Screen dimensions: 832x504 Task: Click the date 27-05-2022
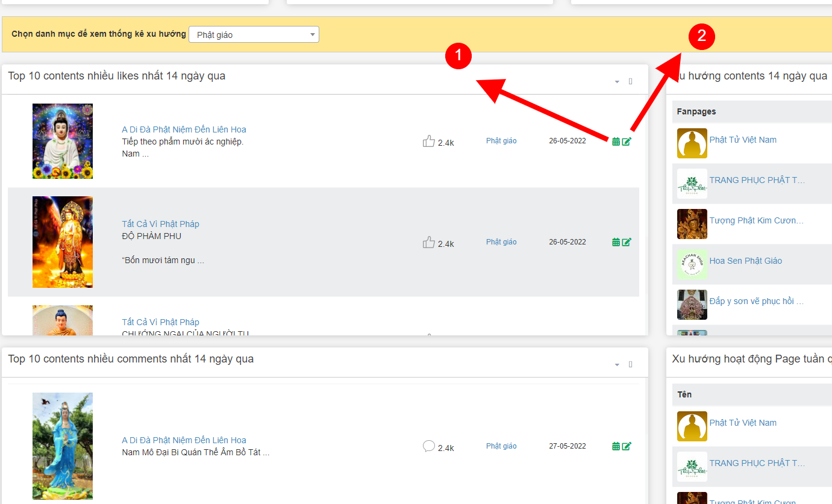(568, 446)
